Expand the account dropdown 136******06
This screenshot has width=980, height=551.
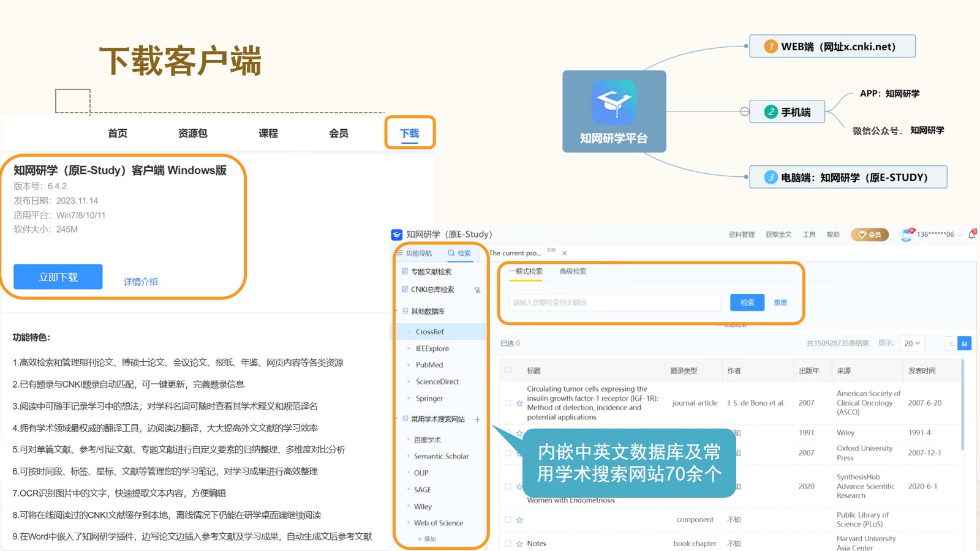coord(960,234)
